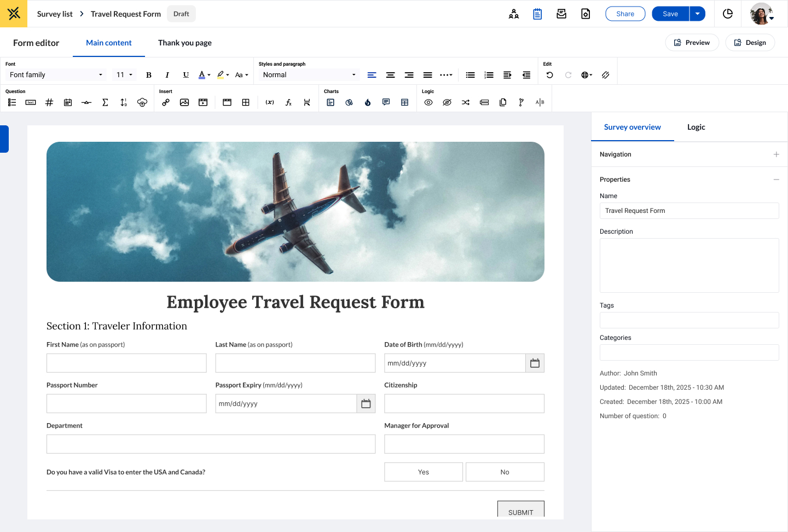Open the Logic tab in side panel
Image resolution: width=788 pixels, height=532 pixels.
tap(696, 127)
